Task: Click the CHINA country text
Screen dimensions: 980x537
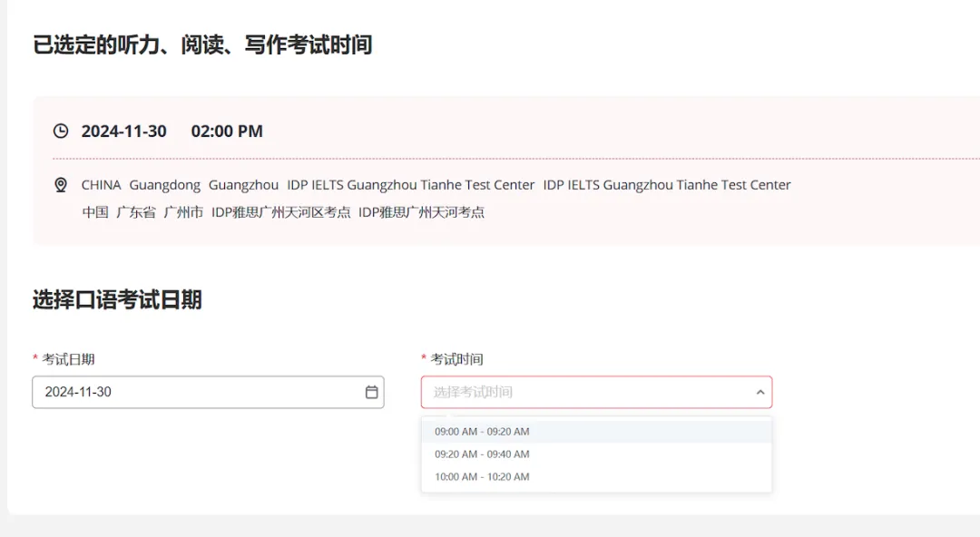Action: tap(102, 185)
